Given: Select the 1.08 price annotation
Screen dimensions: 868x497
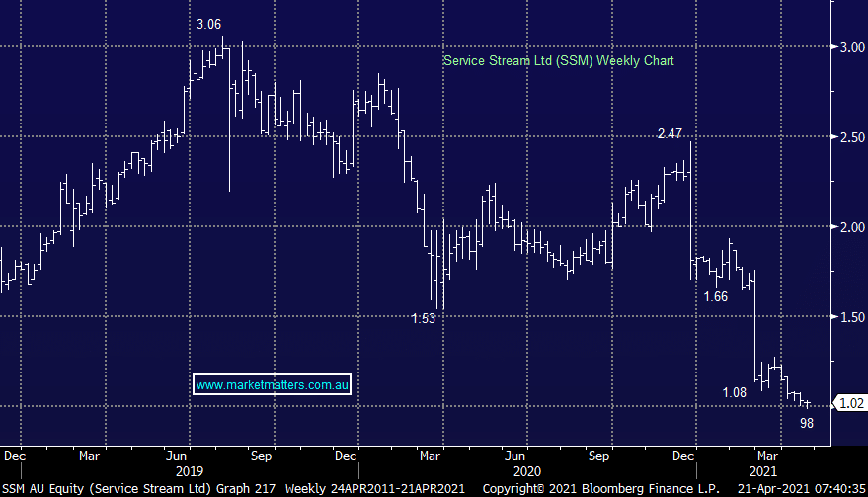Looking at the screenshot, I should click(734, 393).
